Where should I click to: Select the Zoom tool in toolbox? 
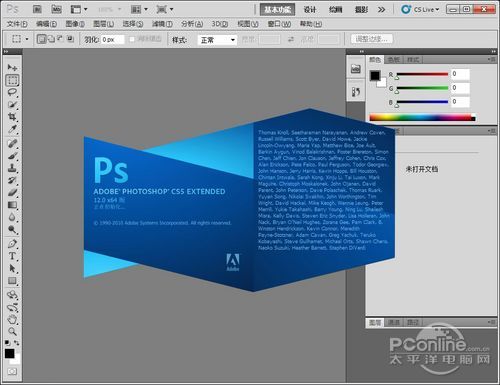[12, 331]
